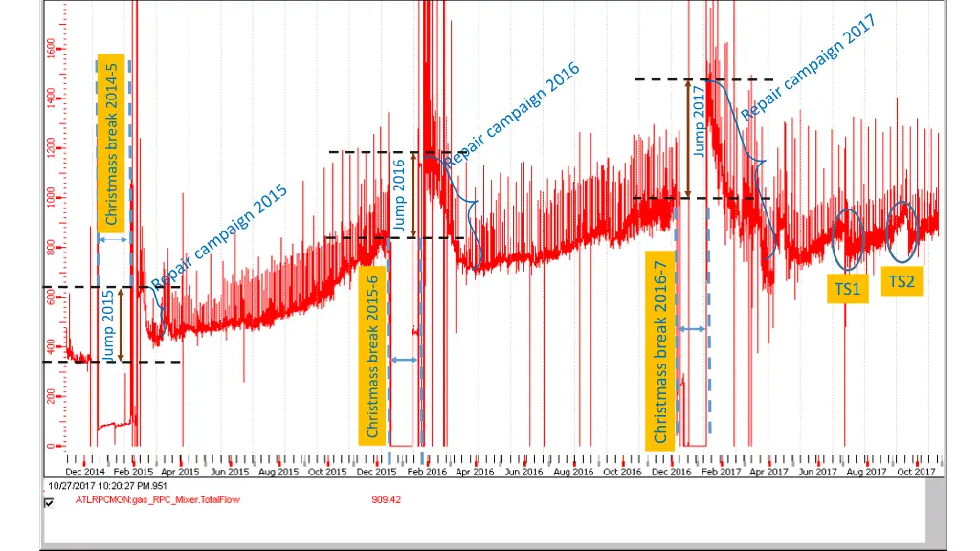
Task: Toggle the gas_RPC_Mixer.TotalFlow trace checkbox
Action: 49,502
